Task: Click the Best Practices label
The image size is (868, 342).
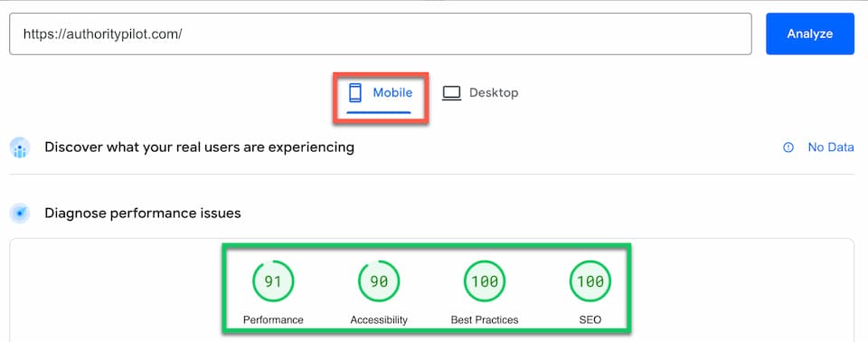Action: (x=485, y=319)
